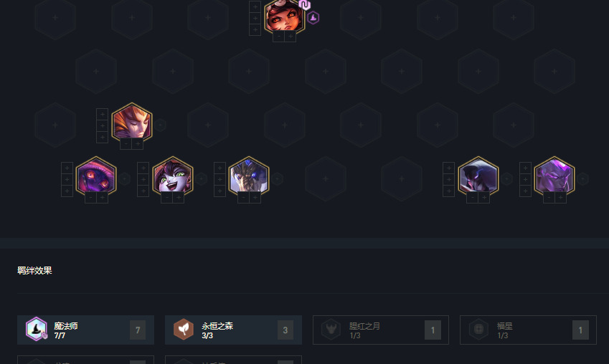This screenshot has height=364, width=609.
Task: Select the orange-haired Lillia champion portrait
Action: (x=132, y=124)
